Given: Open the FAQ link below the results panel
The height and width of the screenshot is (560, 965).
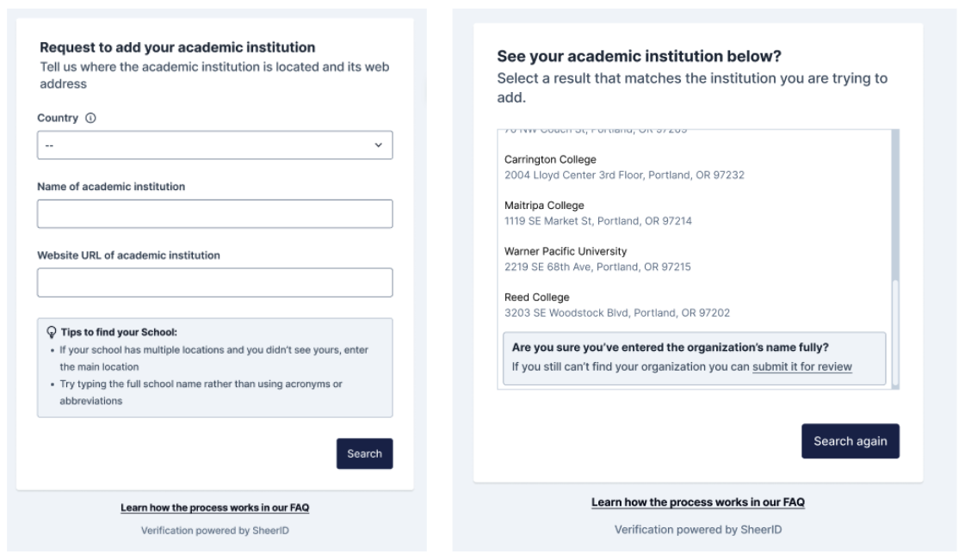Looking at the screenshot, I should pos(697,502).
